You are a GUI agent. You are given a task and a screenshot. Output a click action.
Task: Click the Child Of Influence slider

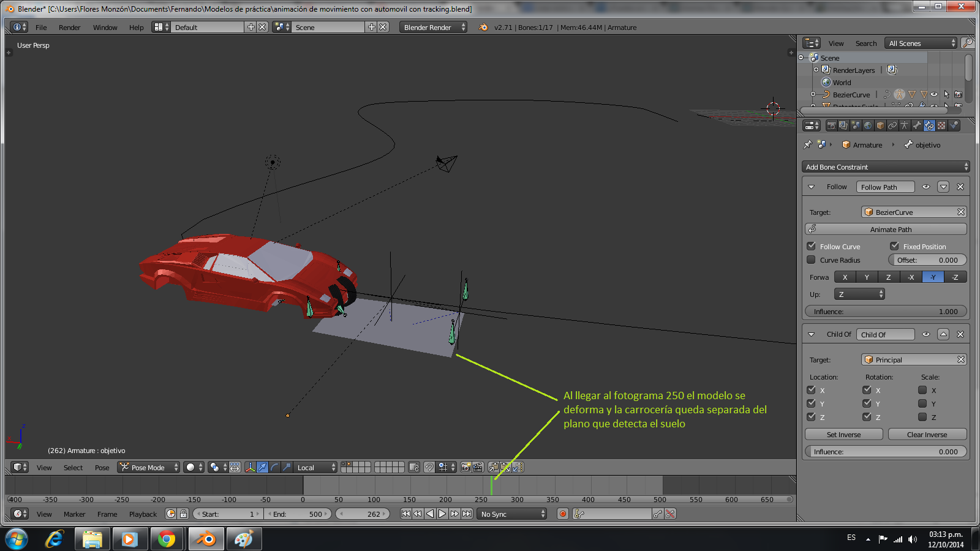tap(886, 452)
